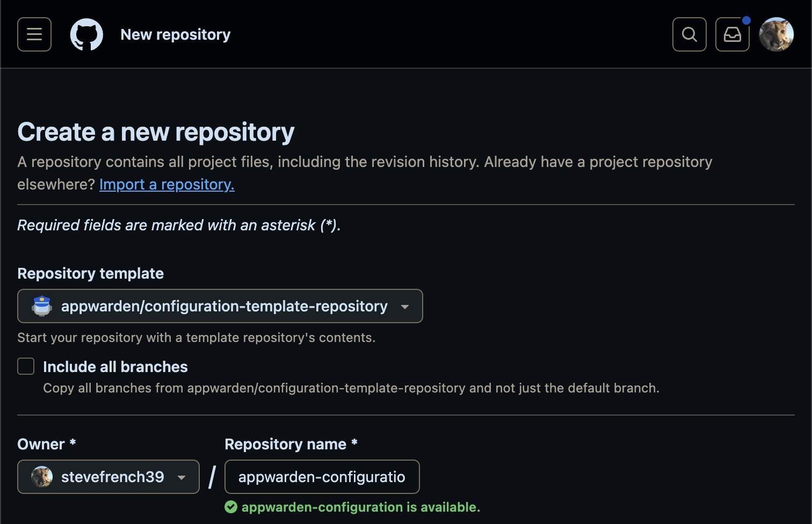812x524 pixels.
Task: Open the notifications inbox
Action: click(x=732, y=34)
